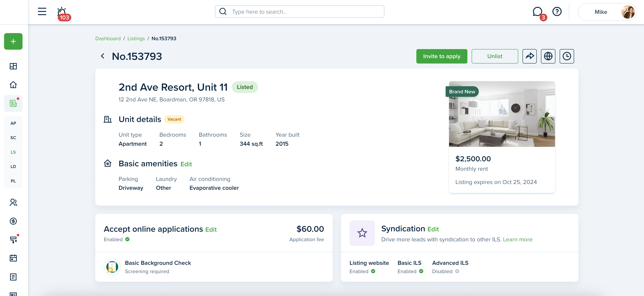Click the Vacant status badge
This screenshot has height=296, width=644.
click(174, 119)
